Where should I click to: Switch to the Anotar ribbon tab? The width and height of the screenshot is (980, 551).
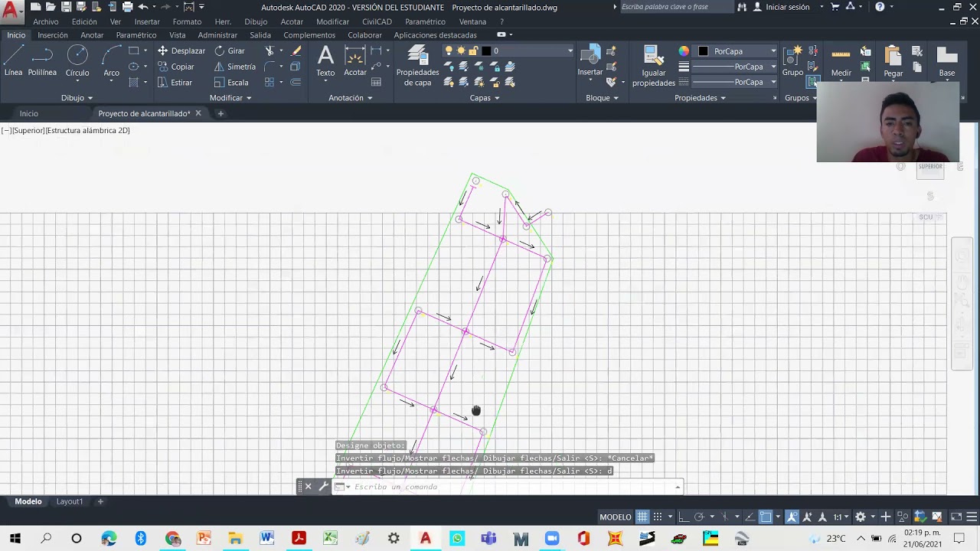[92, 35]
